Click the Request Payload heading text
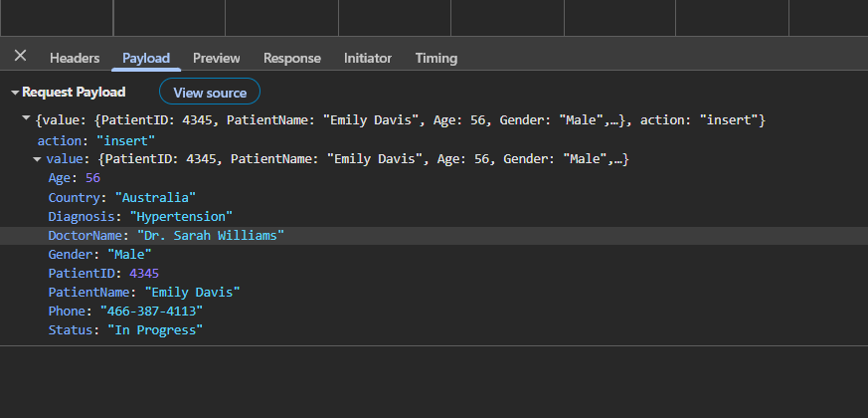This screenshot has height=418, width=868. pyautogui.click(x=74, y=92)
